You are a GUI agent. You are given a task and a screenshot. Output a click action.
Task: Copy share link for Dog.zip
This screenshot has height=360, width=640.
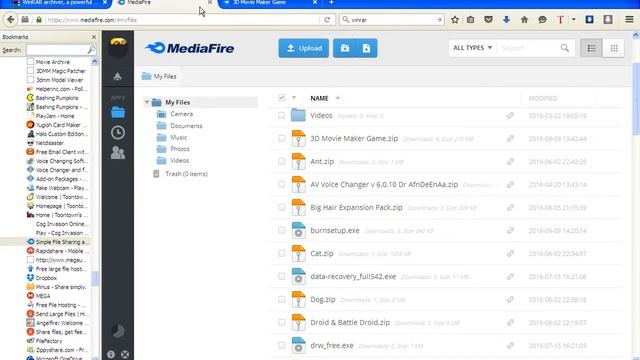[510, 300]
